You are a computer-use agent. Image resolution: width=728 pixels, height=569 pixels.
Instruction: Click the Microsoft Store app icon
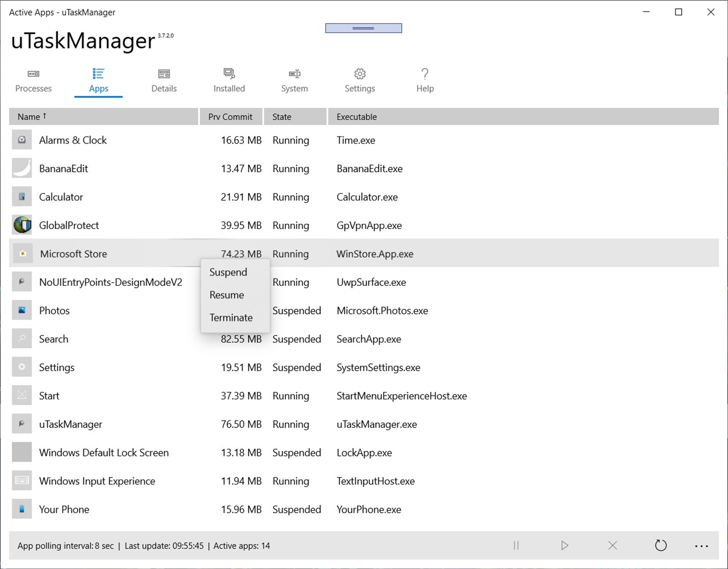[x=21, y=253]
